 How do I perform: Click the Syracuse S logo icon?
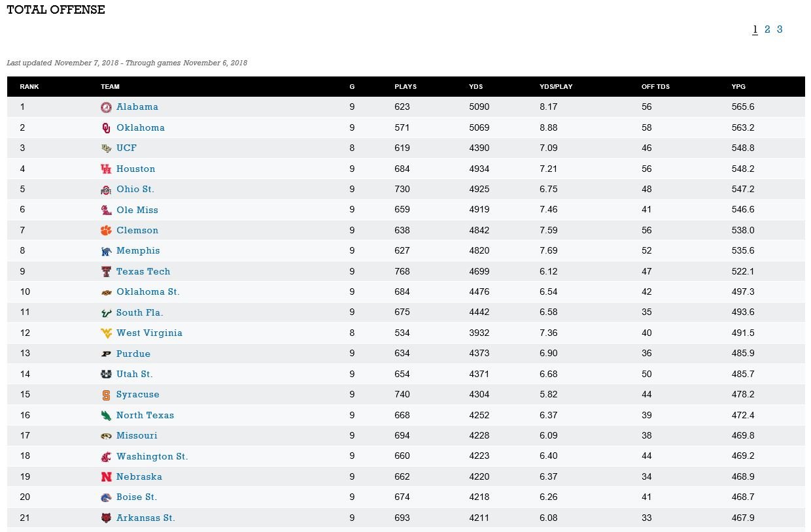click(x=106, y=395)
